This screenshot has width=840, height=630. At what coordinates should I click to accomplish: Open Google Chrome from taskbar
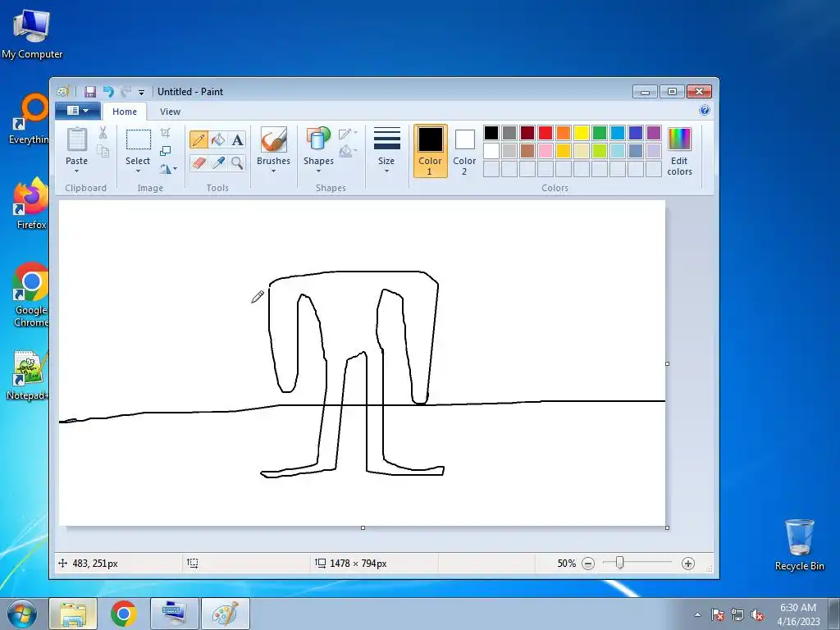(124, 614)
